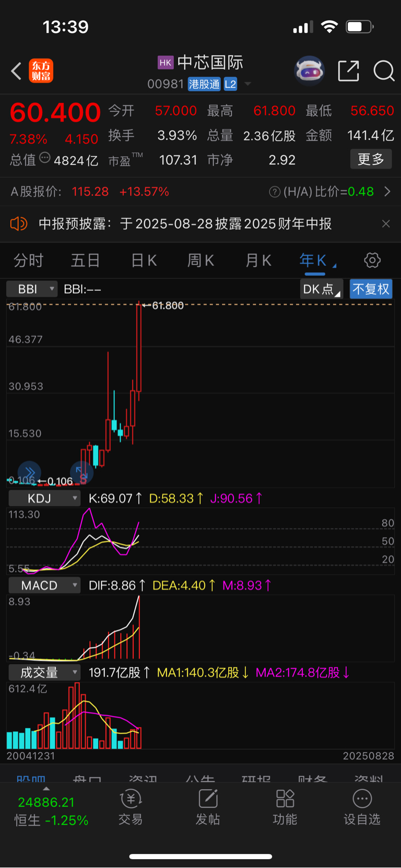Tap the iOS battery status icon
Viewport: 401px width, 868px height.
[x=360, y=27]
